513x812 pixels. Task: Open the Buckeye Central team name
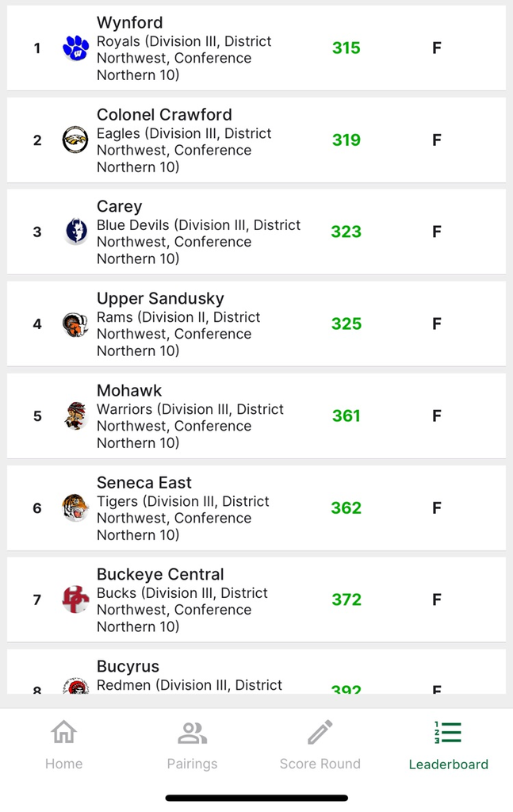(160, 574)
